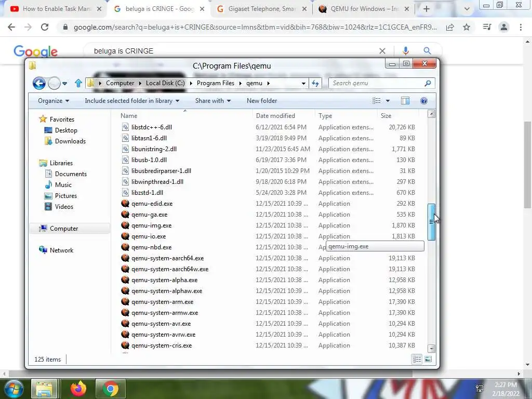Open Windows Explorer taskbar button
The height and width of the screenshot is (399, 532).
coord(44,389)
